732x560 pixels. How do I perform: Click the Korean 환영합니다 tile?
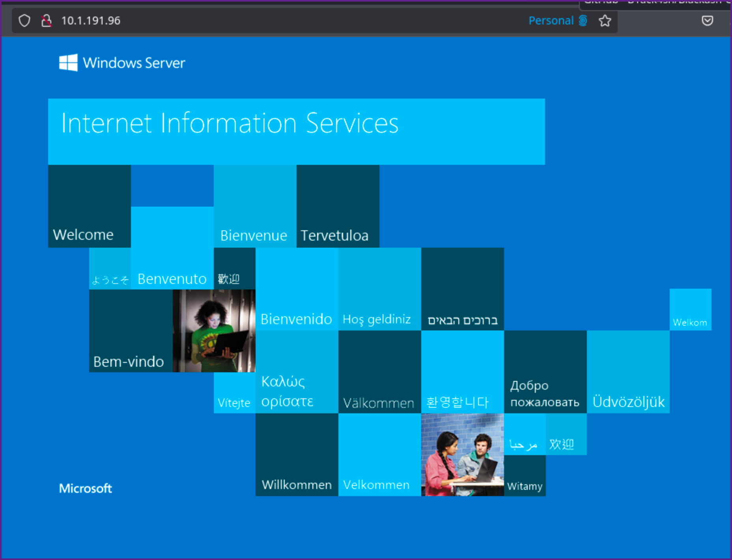(463, 372)
